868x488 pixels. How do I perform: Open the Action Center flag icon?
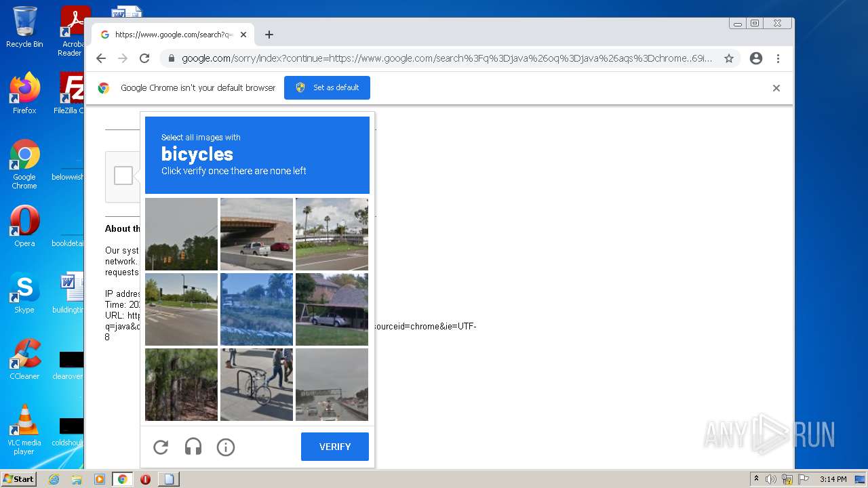(802, 479)
